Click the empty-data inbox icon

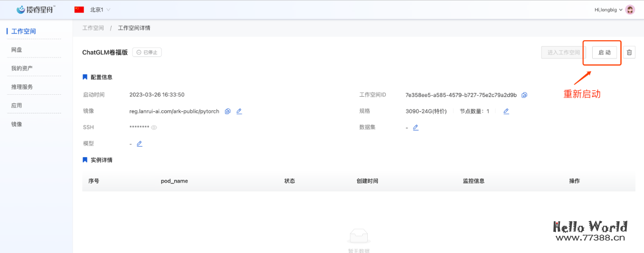tap(358, 235)
